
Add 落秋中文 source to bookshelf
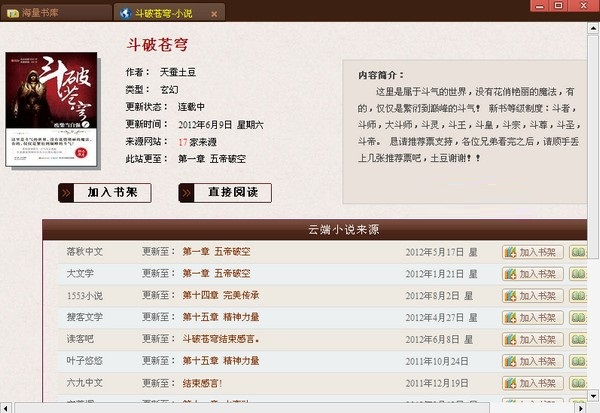(533, 252)
